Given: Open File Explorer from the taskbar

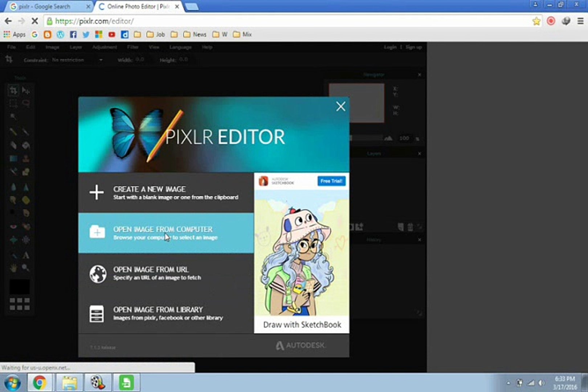Looking at the screenshot, I should click(69, 383).
